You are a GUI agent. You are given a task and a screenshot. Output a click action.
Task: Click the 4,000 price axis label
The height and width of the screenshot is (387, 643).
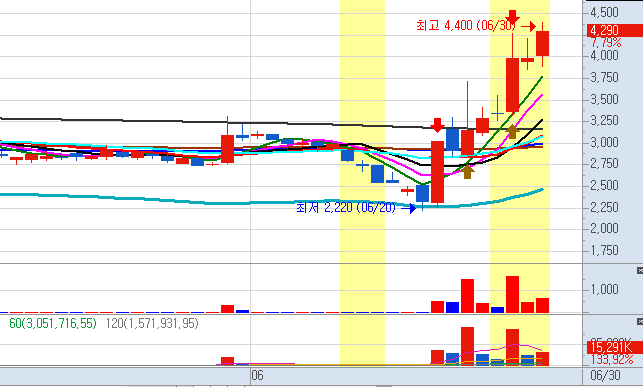coord(604,55)
